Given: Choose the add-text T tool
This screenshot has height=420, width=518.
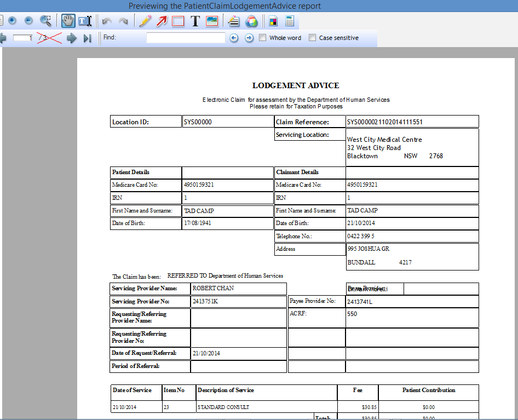Looking at the screenshot, I should [195, 21].
